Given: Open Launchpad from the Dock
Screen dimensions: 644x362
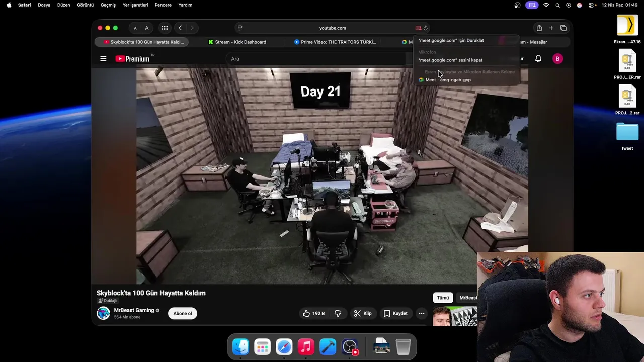Looking at the screenshot, I should 262,346.
